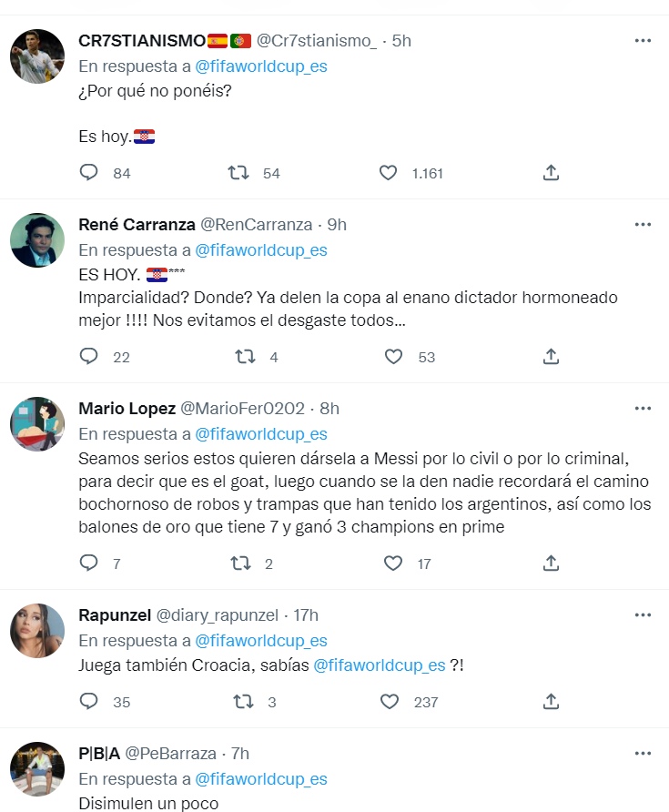Retweet Rapunzel's tweet
This screenshot has height=812, width=669.
coord(243,701)
